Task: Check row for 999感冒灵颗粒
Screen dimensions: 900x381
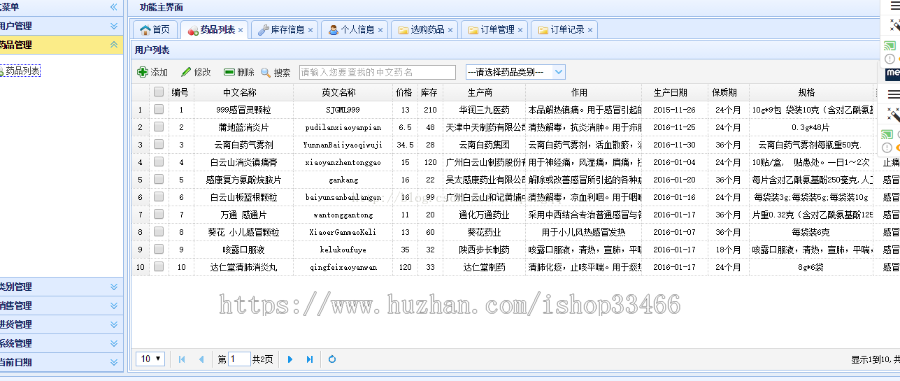Action: (159, 110)
